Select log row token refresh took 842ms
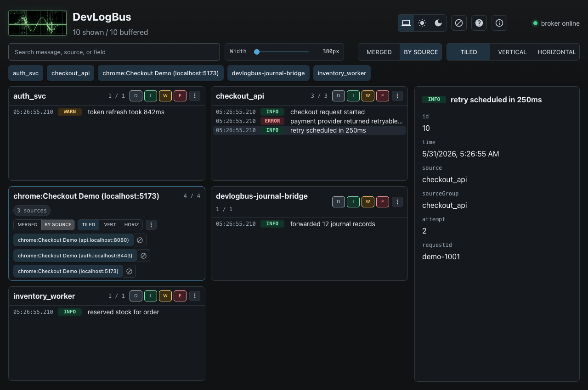The image size is (588, 390). (x=107, y=112)
